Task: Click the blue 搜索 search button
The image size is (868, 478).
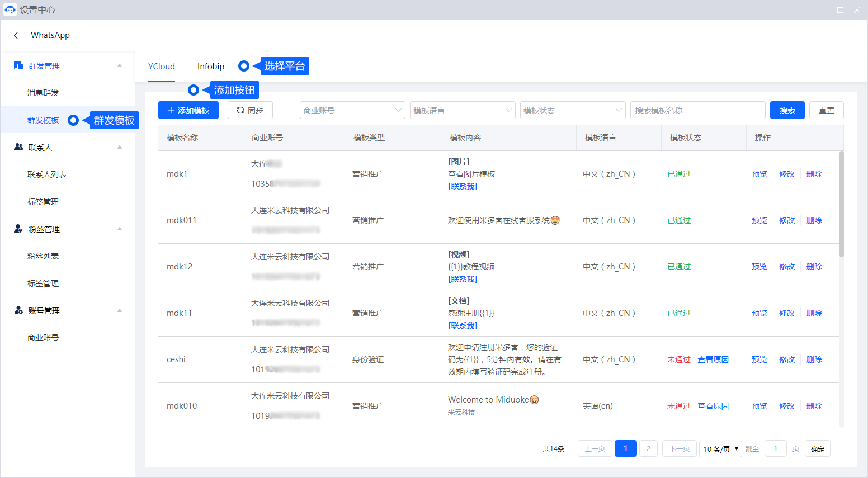Action: [787, 111]
